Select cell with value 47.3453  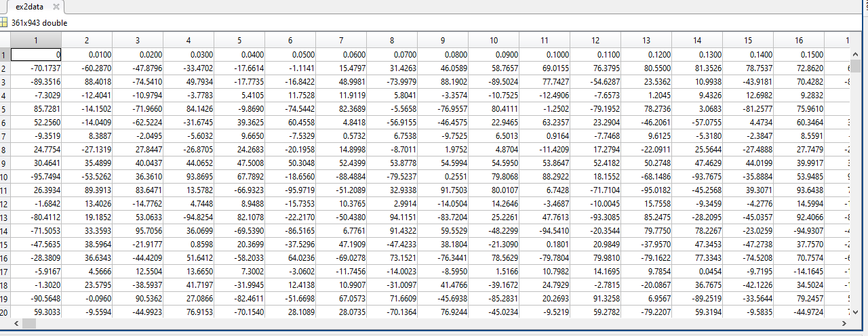(x=698, y=245)
